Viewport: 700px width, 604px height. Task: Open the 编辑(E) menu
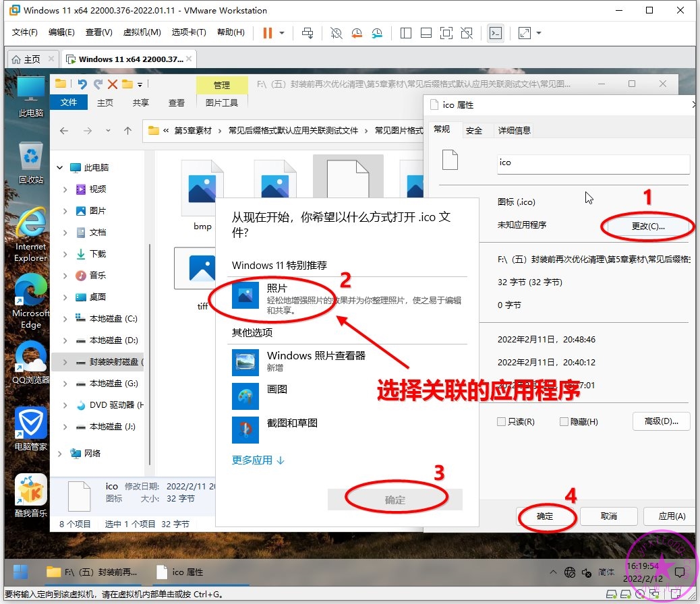61,32
